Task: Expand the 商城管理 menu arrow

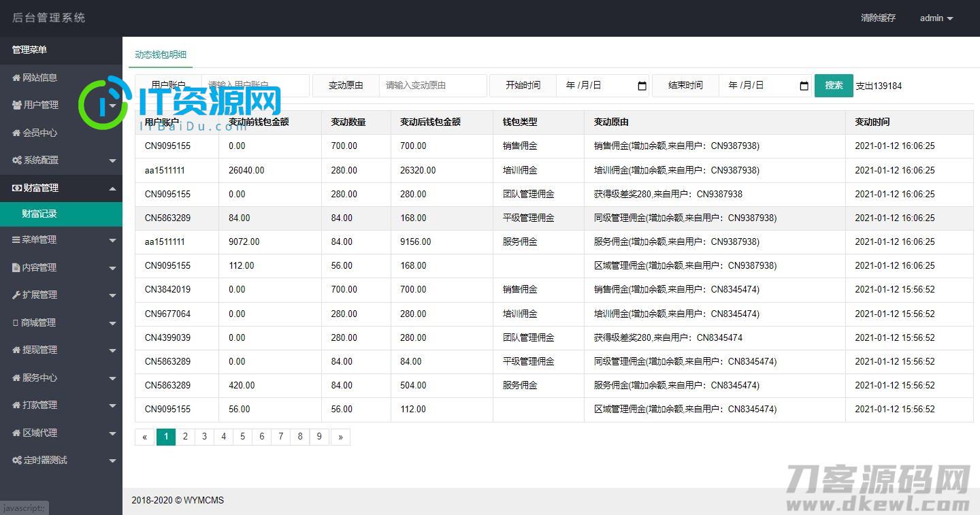Action: [x=112, y=323]
